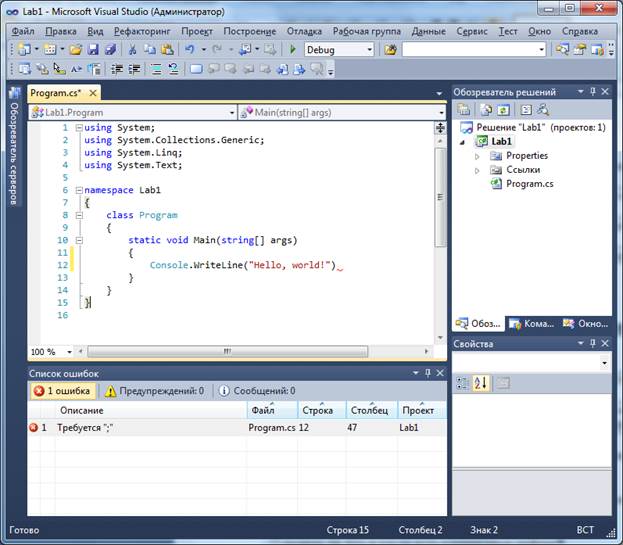Click View Class Diagram icon in Solution Explorer

click(x=543, y=110)
